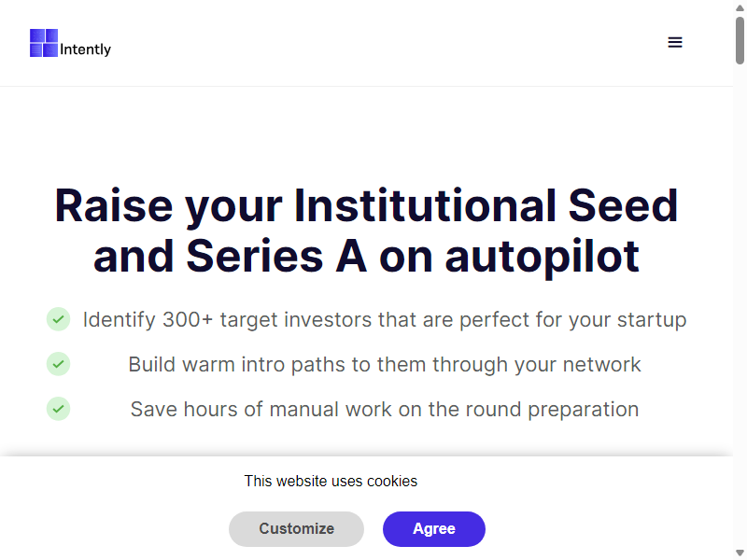Click the vertical scrollbar thumb
Viewport: 747px width, 560px height.
tap(740, 40)
